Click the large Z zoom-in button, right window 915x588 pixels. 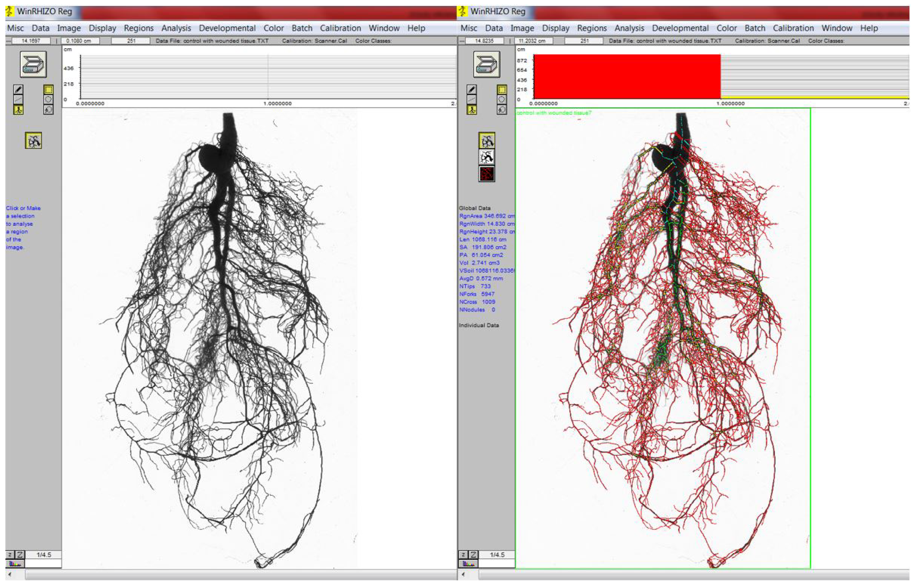(x=473, y=555)
